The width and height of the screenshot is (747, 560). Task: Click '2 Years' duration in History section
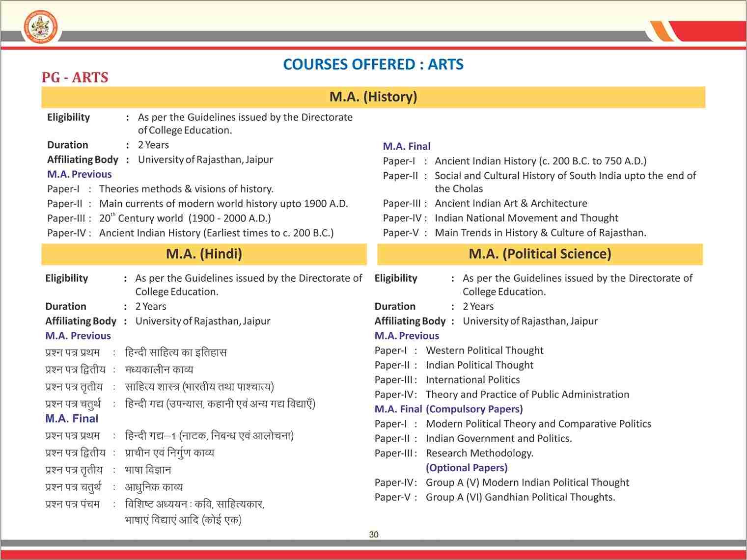point(153,145)
